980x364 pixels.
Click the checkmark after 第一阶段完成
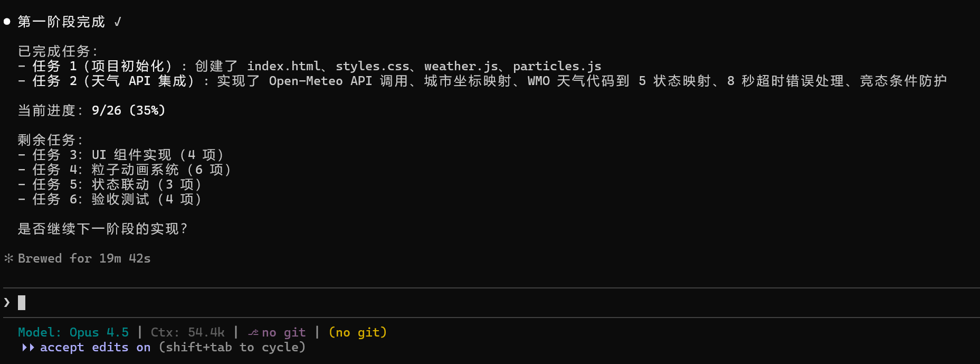point(118,22)
